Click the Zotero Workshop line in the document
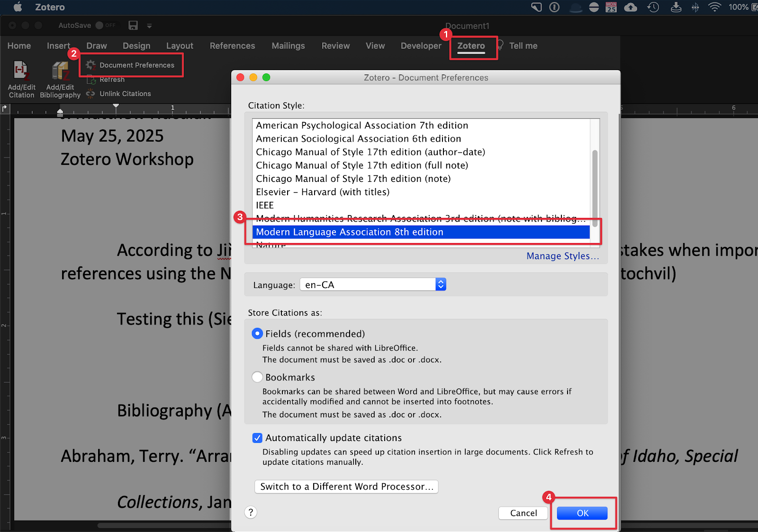 [127, 159]
